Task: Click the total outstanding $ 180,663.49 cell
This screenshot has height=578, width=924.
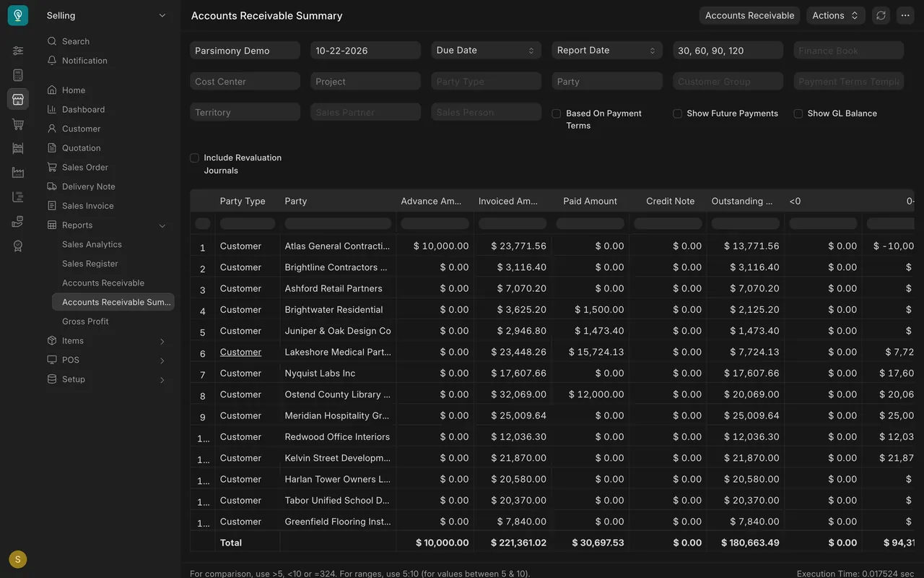Action: (746, 543)
